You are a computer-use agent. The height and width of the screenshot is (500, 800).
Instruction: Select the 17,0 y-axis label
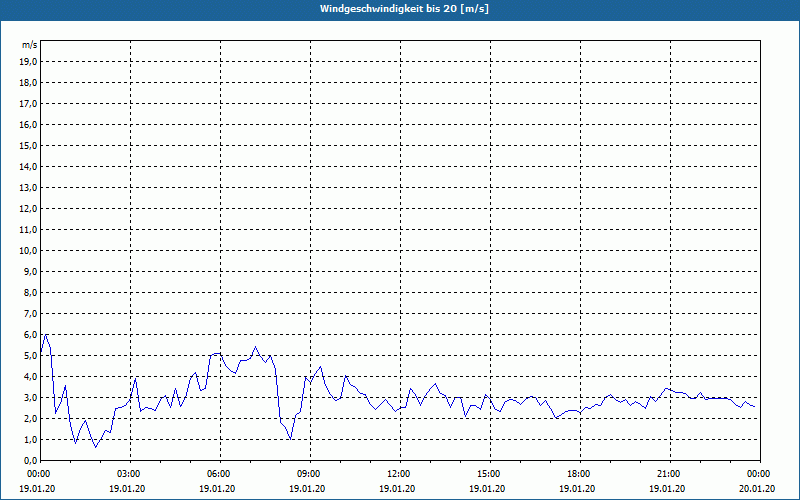pyautogui.click(x=28, y=104)
